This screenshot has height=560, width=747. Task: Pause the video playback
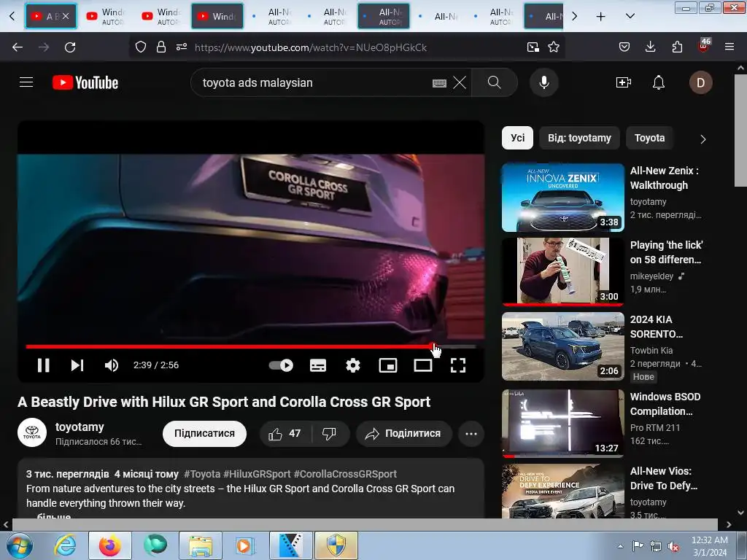(43, 365)
